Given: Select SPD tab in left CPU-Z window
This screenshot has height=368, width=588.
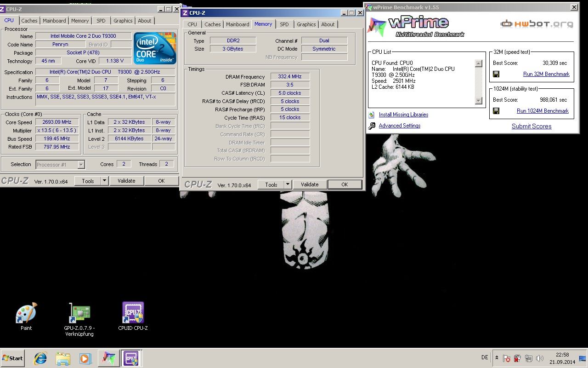Looking at the screenshot, I should [x=101, y=21].
